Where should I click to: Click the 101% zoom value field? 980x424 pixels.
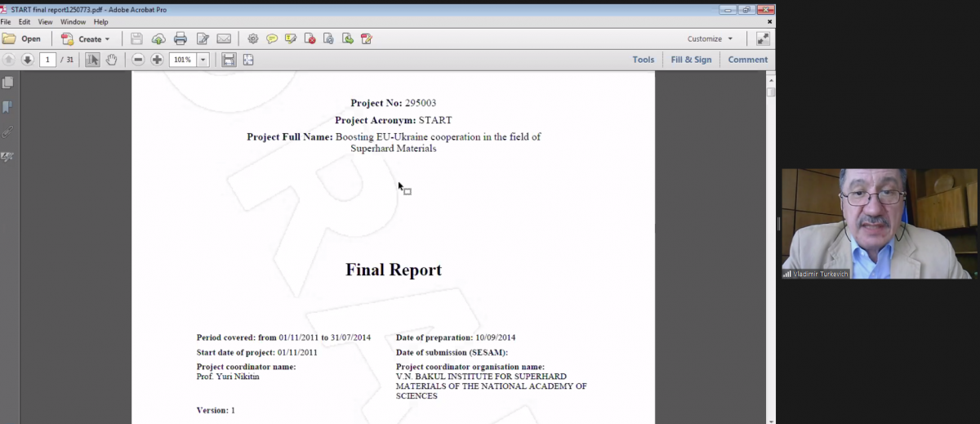[182, 60]
